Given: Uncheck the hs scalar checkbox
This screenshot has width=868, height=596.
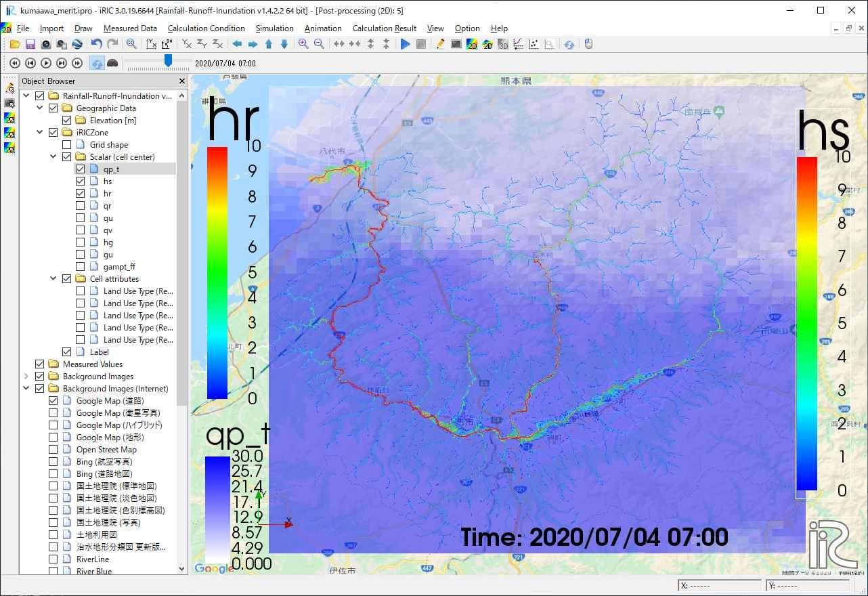Looking at the screenshot, I should [x=81, y=182].
